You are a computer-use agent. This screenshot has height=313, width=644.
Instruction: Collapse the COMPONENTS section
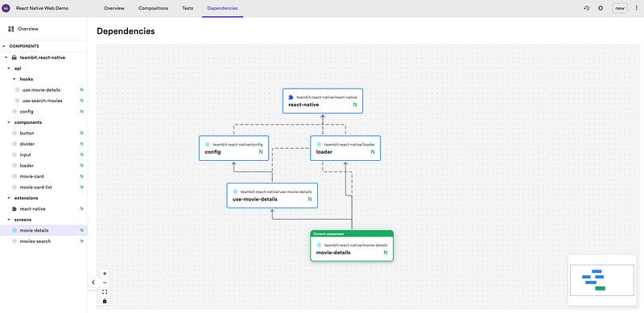(4, 47)
